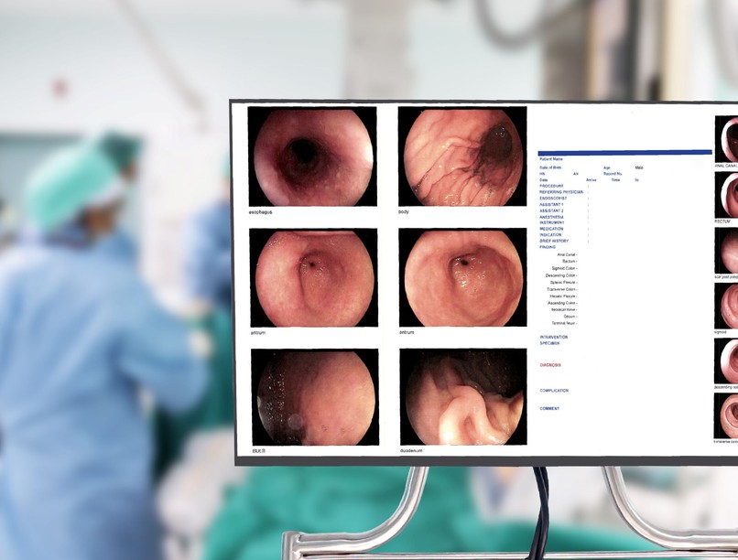Viewport: 738px width, 560px height.
Task: Select the REFERRING PHYSICIAN field
Action: pos(561,192)
